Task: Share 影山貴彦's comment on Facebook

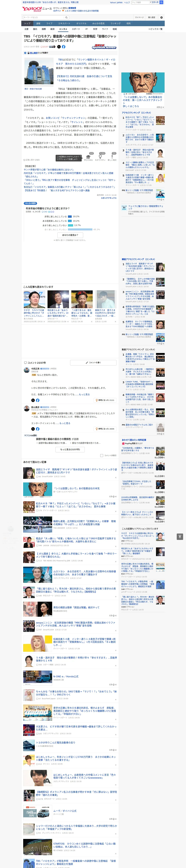Action: [38, 429]
